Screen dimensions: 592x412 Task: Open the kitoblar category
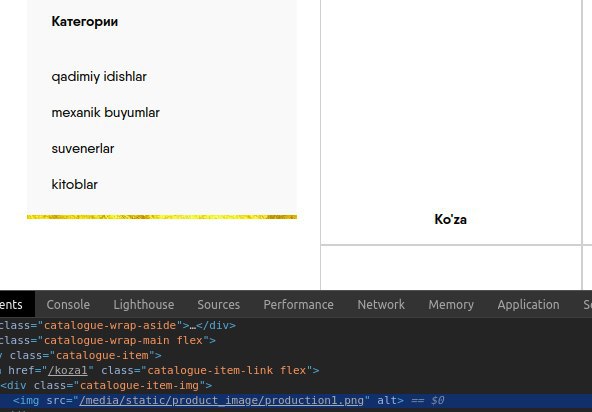click(x=74, y=185)
